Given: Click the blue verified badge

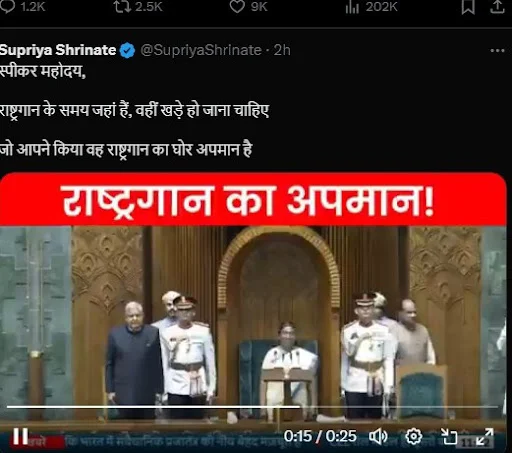Looking at the screenshot, I should coord(127,51).
